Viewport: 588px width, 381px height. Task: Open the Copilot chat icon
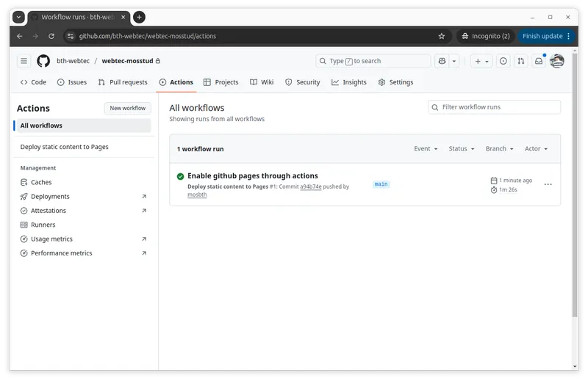click(442, 61)
